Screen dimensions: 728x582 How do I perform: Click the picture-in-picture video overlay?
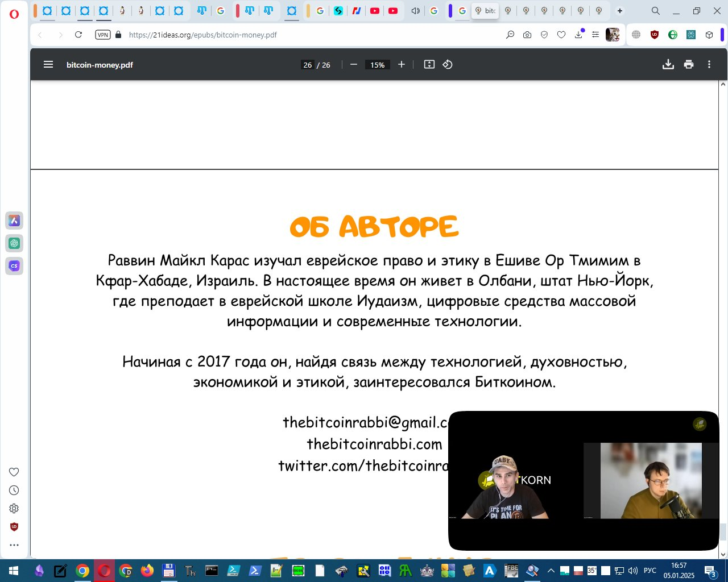coord(584,481)
